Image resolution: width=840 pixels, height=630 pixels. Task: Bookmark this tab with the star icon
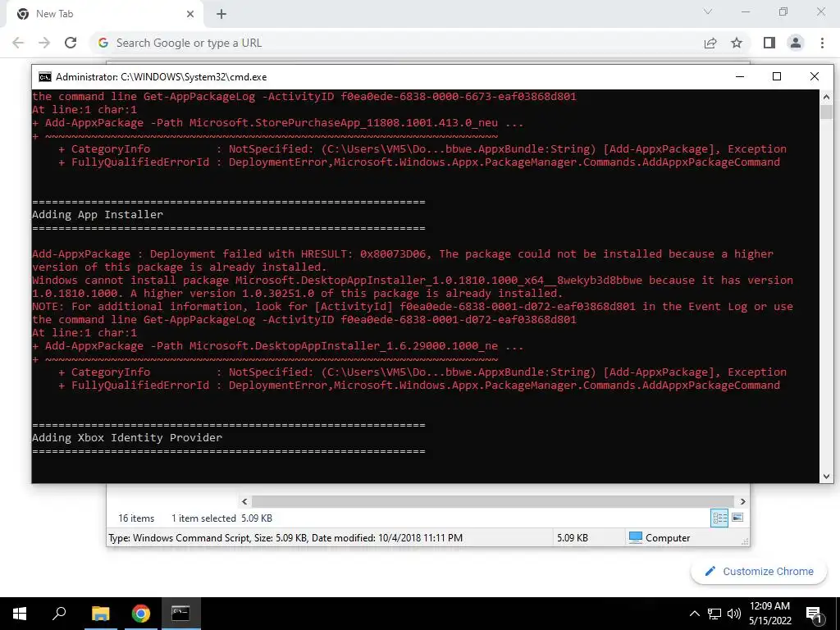[737, 43]
